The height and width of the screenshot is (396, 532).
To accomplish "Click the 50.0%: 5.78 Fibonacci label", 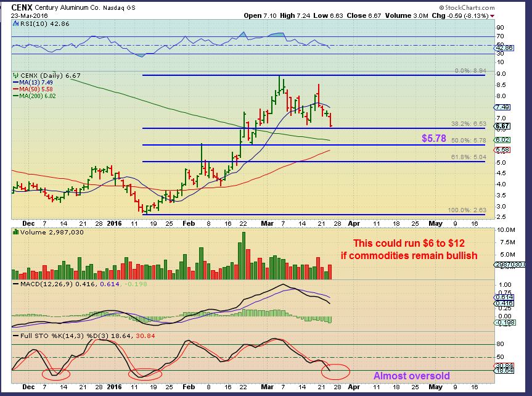I will click(469, 140).
